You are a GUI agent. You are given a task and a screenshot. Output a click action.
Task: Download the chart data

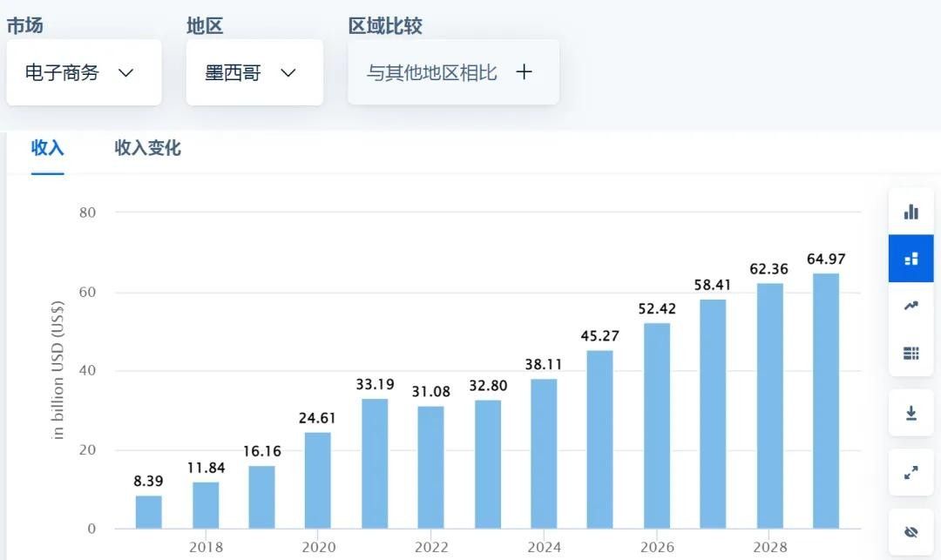click(x=911, y=414)
